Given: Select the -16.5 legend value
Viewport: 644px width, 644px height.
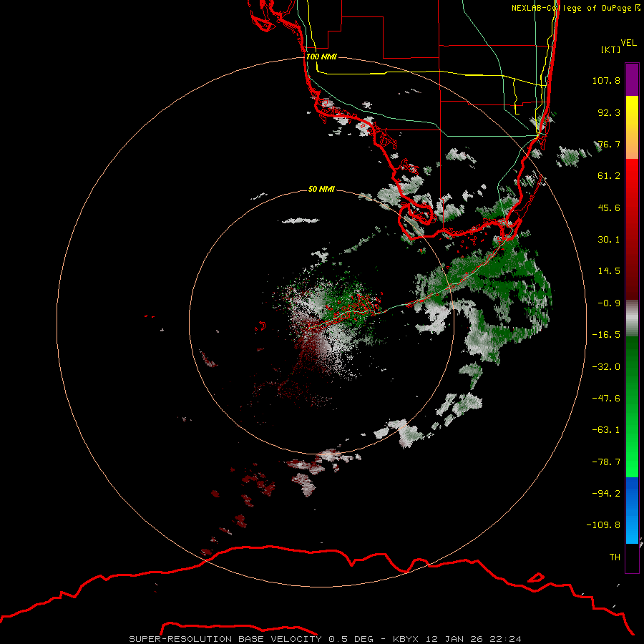Looking at the screenshot, I should point(606,335).
